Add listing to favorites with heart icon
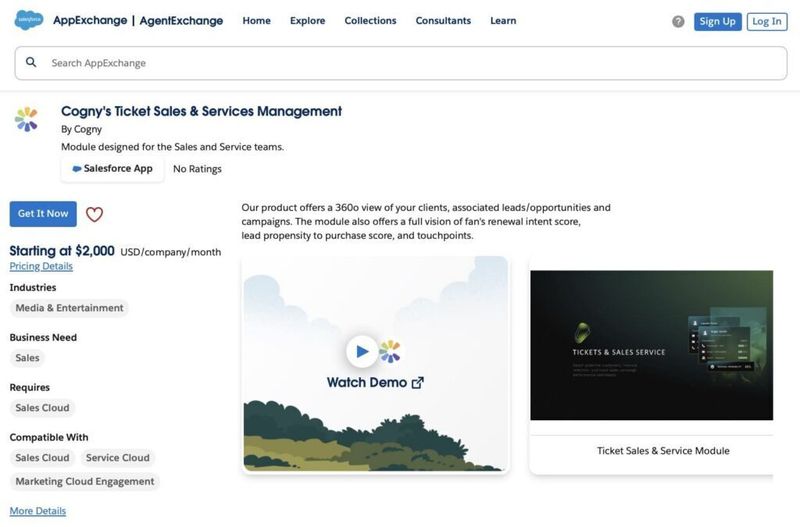The width and height of the screenshot is (800, 527). [94, 214]
